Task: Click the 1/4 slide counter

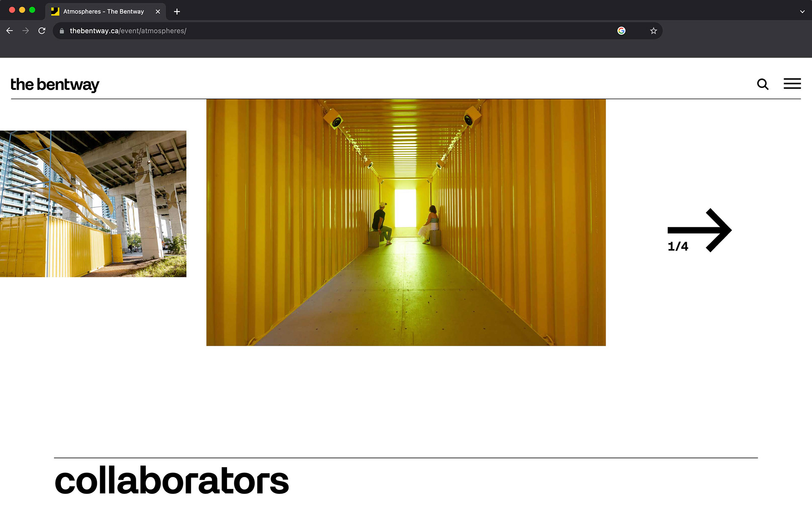Action: coord(678,246)
